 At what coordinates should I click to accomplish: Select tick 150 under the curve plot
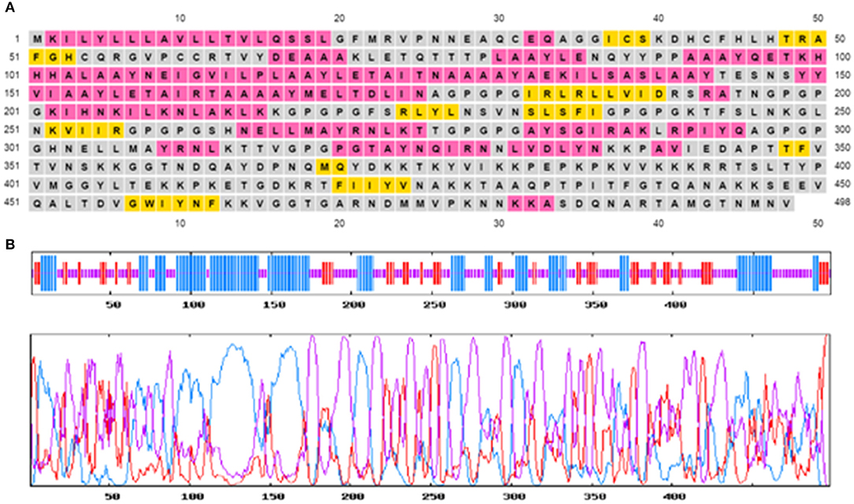pyautogui.click(x=273, y=496)
